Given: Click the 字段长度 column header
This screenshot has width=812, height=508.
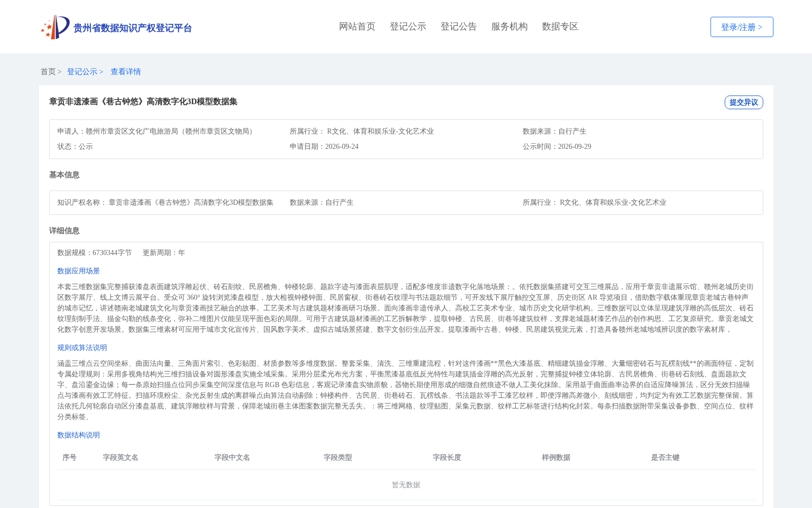Looking at the screenshot, I should (x=447, y=457).
